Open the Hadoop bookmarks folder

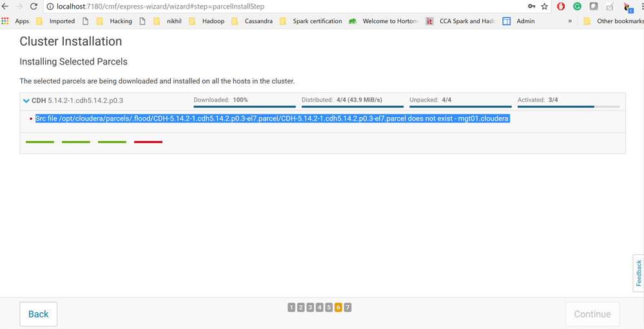click(206, 21)
